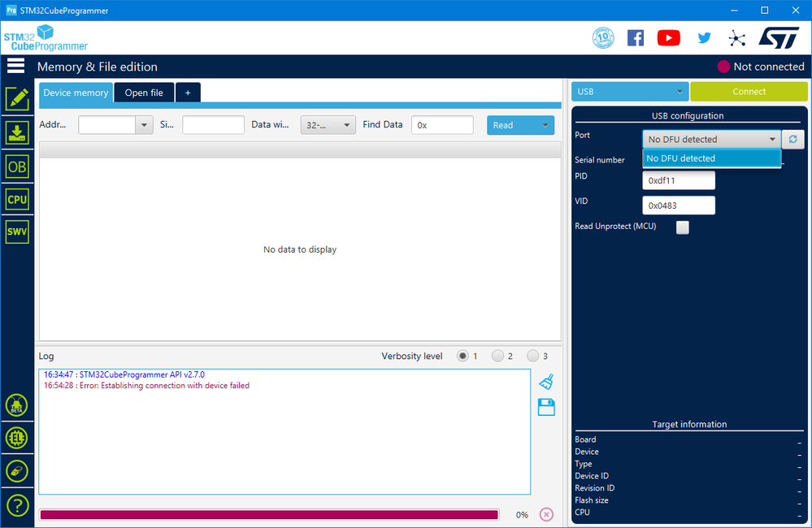Add a new tab with plus
812x528 pixels.
[188, 93]
